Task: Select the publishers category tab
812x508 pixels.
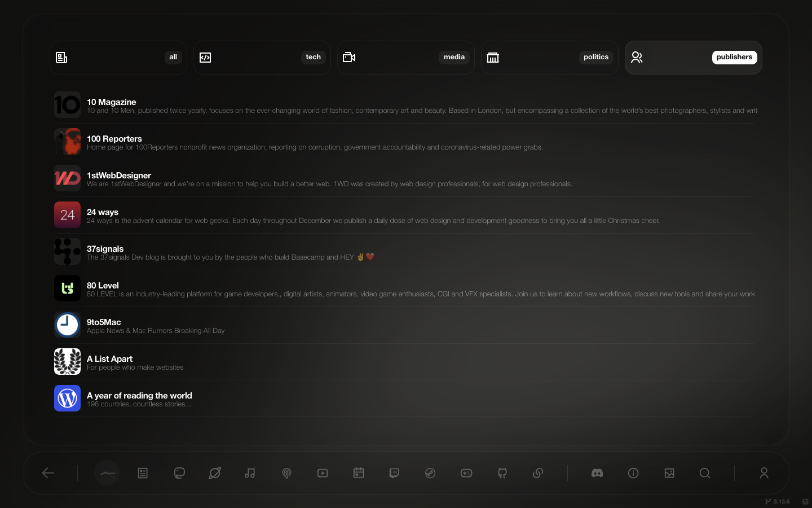Action: 694,58
